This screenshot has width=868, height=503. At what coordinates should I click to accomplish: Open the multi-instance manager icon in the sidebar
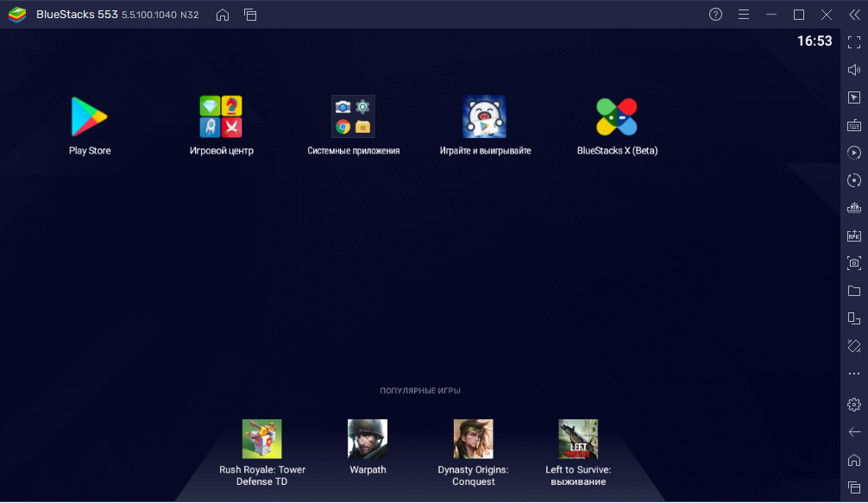[x=854, y=318]
